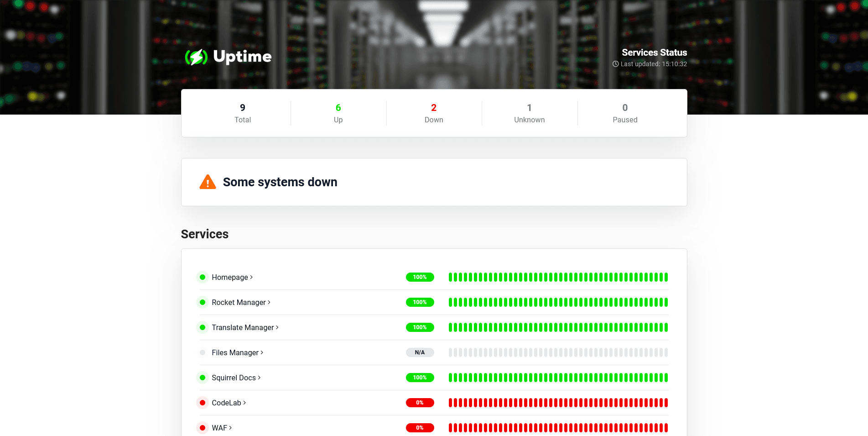Open the Squirrel Docs service details
This screenshot has width=868, height=436.
click(234, 378)
